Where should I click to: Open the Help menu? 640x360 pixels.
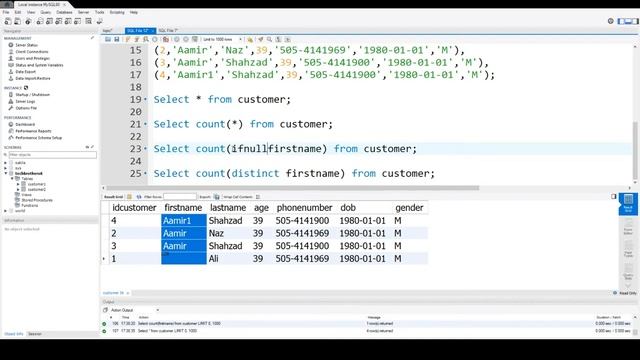click(133, 12)
